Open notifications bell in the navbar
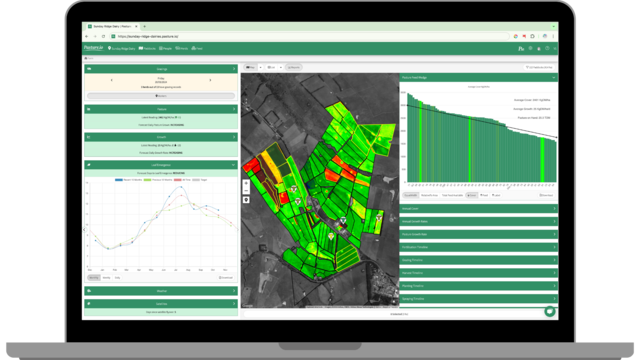Image resolution: width=640 pixels, height=360 pixels. (x=539, y=49)
